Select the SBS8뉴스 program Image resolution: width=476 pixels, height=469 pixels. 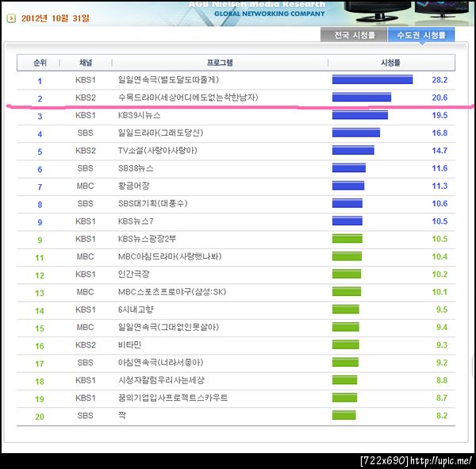coord(136,168)
